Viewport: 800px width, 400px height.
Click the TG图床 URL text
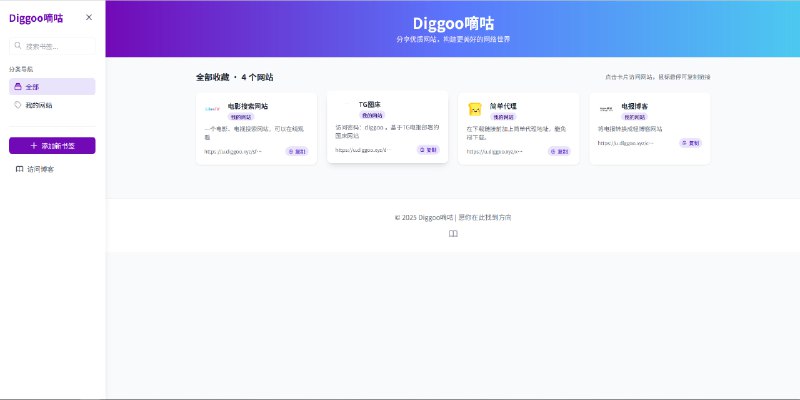[x=363, y=150]
